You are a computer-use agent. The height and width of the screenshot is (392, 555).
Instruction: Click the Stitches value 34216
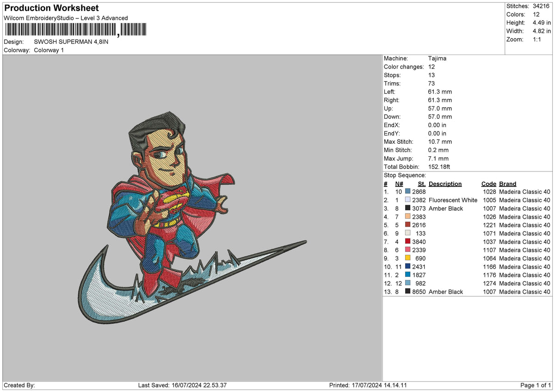point(541,6)
